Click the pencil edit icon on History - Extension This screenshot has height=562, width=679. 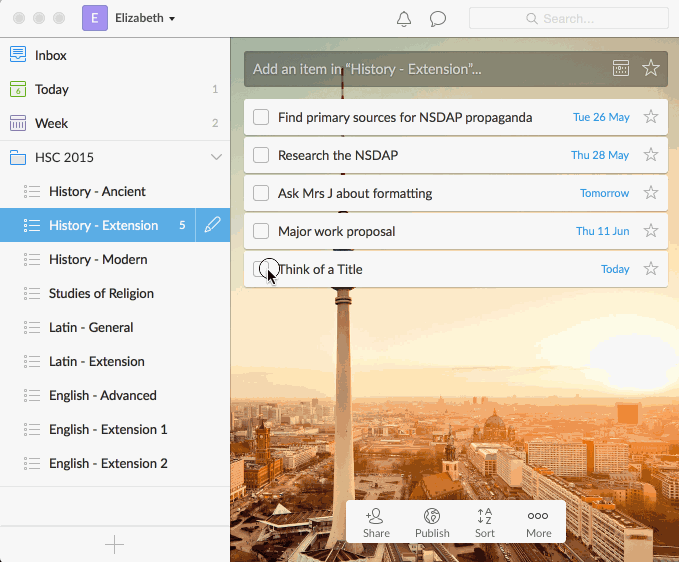[x=212, y=226]
